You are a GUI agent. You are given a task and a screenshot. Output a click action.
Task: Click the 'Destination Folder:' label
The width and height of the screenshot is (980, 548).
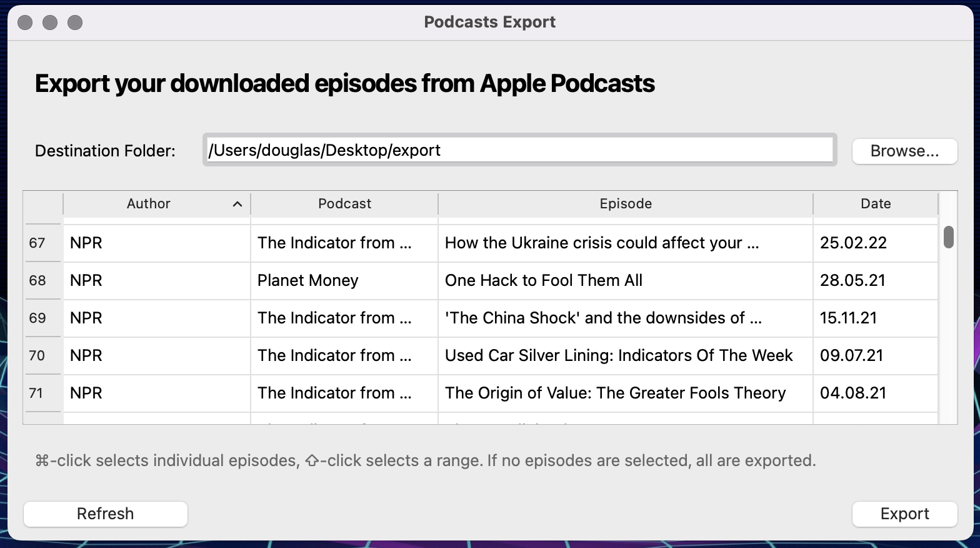[x=105, y=151]
